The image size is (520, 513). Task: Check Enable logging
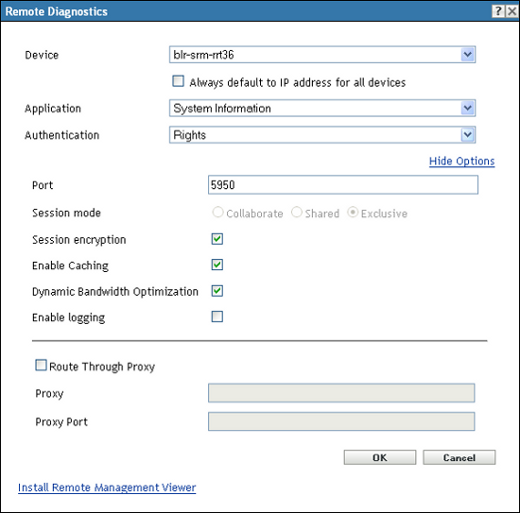pos(217,317)
